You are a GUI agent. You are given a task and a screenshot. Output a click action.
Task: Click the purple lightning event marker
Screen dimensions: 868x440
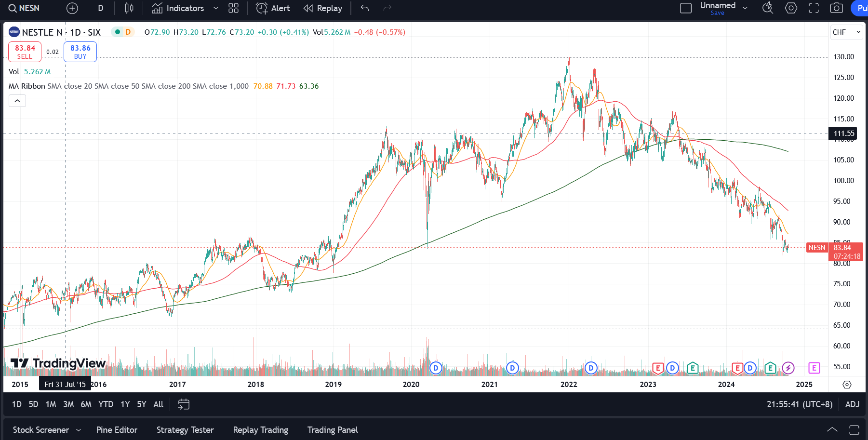[788, 368]
